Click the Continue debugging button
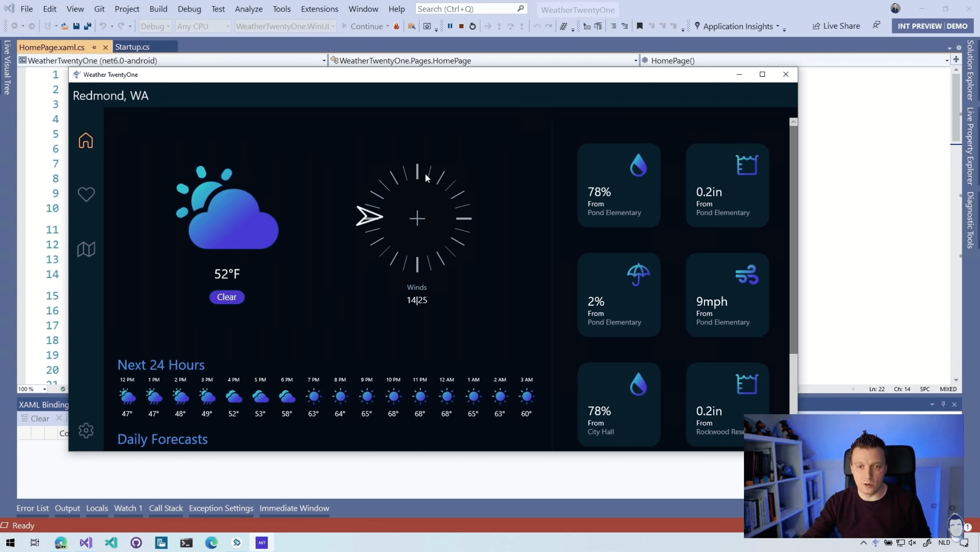 [x=362, y=26]
